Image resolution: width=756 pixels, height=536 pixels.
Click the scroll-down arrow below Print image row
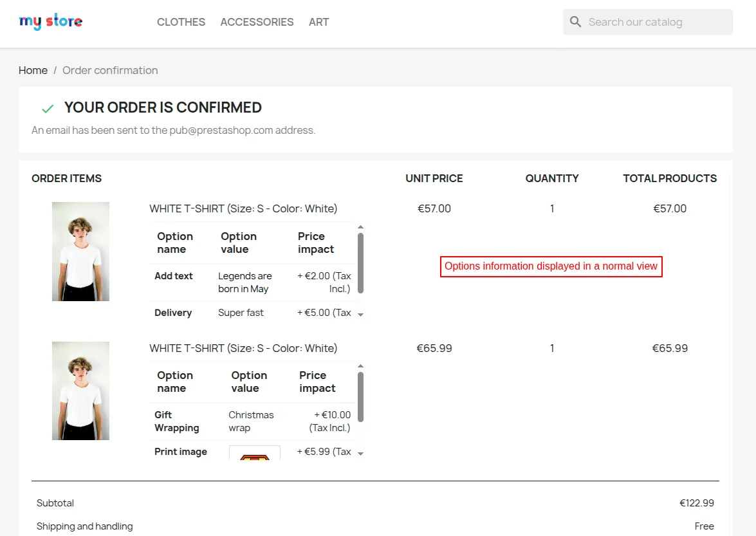[360, 454]
